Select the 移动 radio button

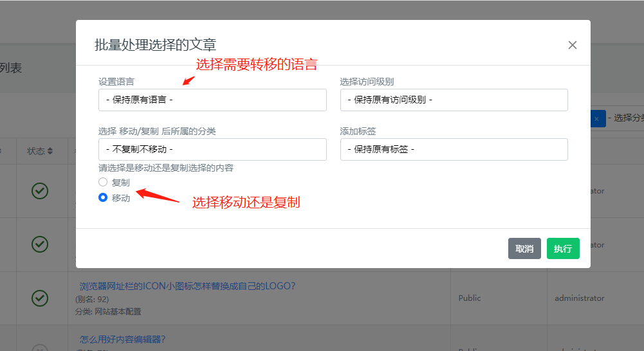coord(103,198)
